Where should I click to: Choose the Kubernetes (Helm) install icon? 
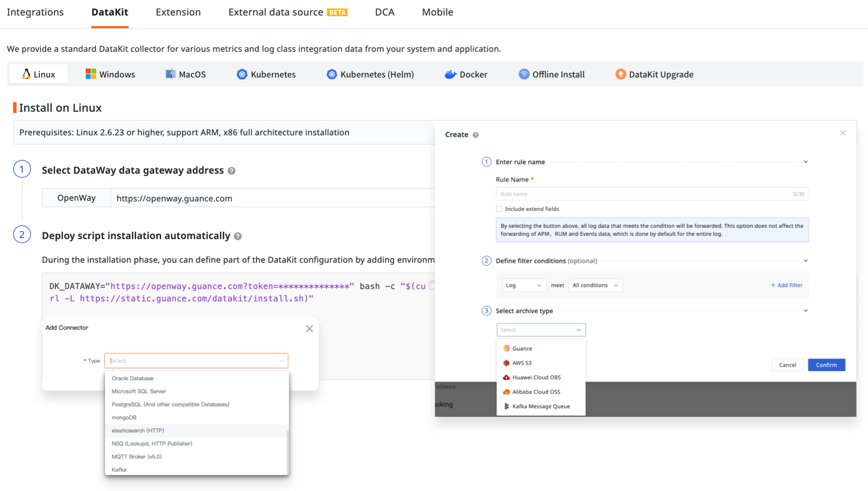tap(332, 74)
